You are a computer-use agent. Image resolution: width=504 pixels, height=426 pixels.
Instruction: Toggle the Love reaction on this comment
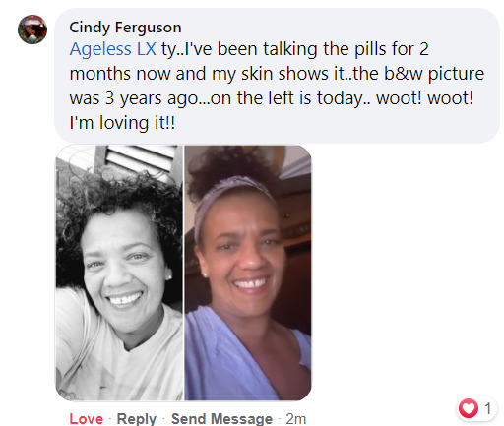[x=87, y=419]
